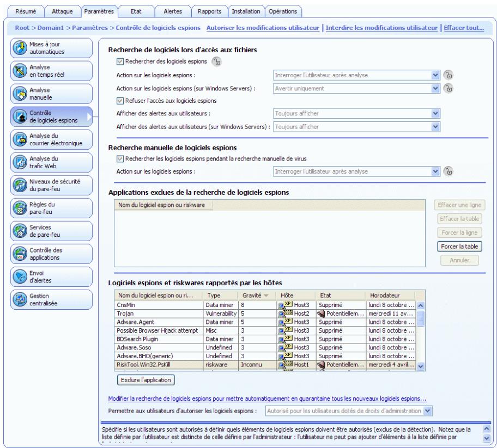Open the Alertes tab
This screenshot has width=497, height=448.
click(x=173, y=11)
